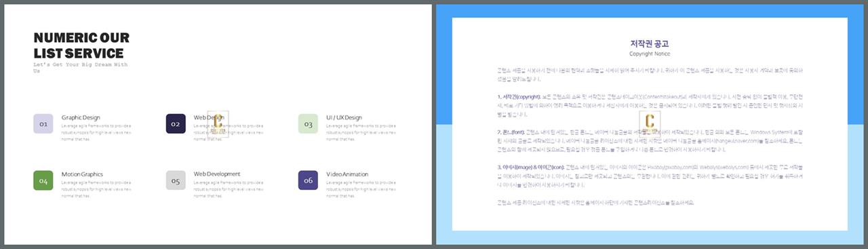Open the numeric list service slide thumbnail
This screenshot has width=868, height=249.
point(217,124)
